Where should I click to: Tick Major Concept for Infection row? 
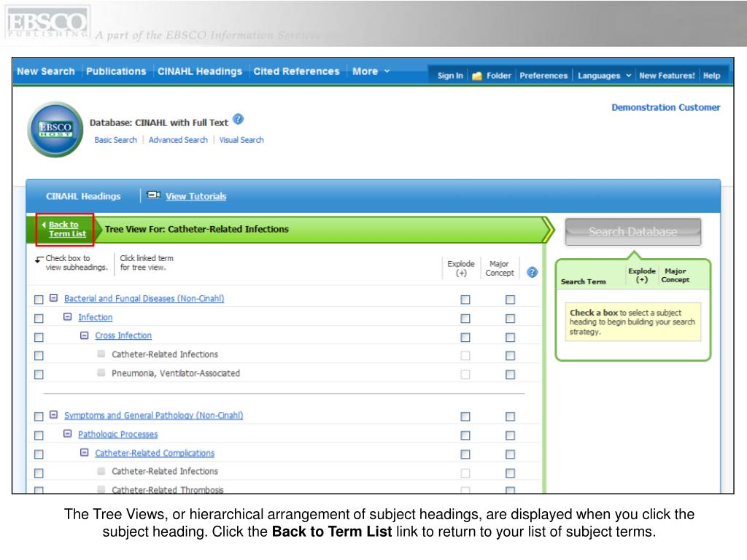click(510, 318)
